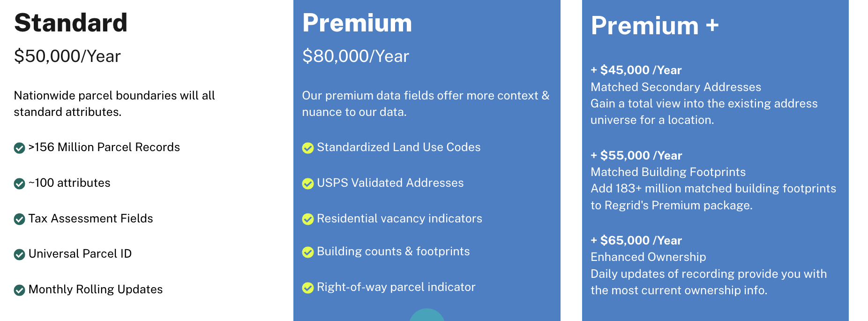
Task: Click yellow checkmark beside Standardized Land Use Codes
Action: click(x=308, y=148)
